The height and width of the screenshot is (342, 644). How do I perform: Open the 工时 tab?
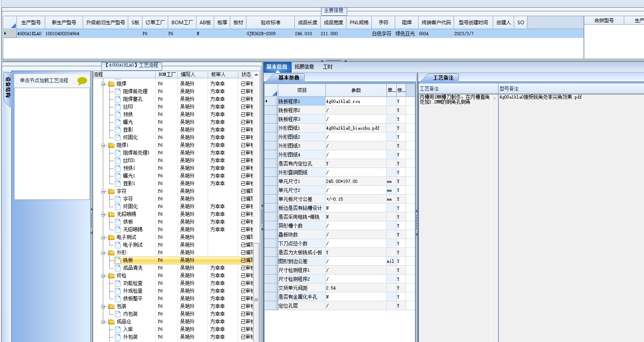pos(327,67)
